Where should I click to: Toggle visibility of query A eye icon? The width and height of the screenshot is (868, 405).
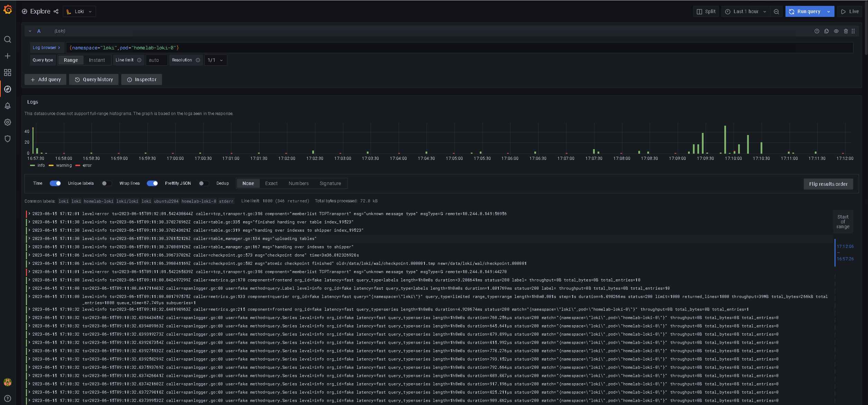(x=836, y=31)
